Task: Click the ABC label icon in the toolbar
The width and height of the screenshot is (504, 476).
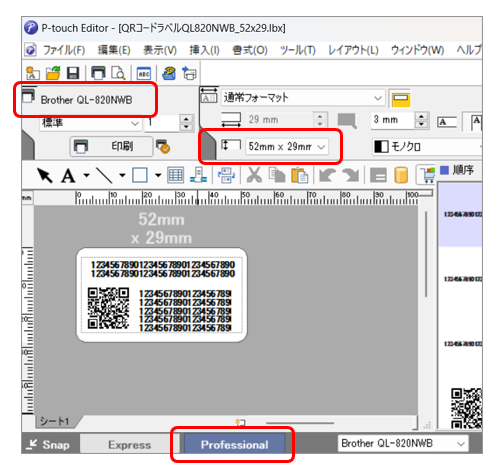Action: point(144,73)
